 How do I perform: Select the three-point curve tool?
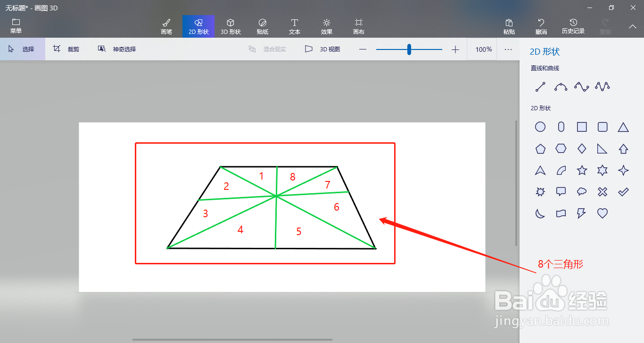(x=561, y=87)
